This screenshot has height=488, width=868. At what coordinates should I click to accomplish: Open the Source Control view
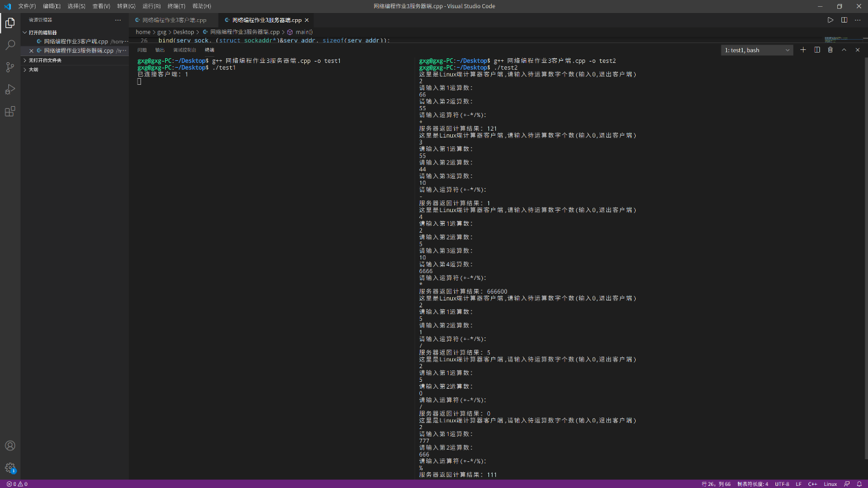pos(10,67)
